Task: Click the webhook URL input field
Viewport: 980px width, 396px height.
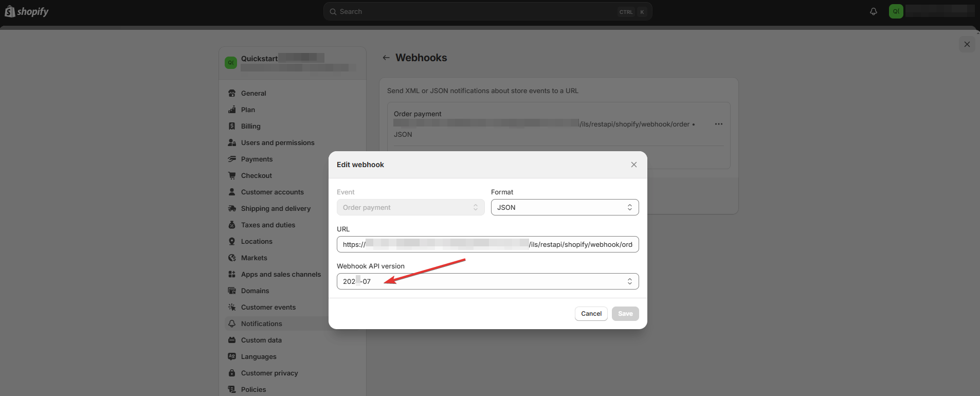Action: 487,244
